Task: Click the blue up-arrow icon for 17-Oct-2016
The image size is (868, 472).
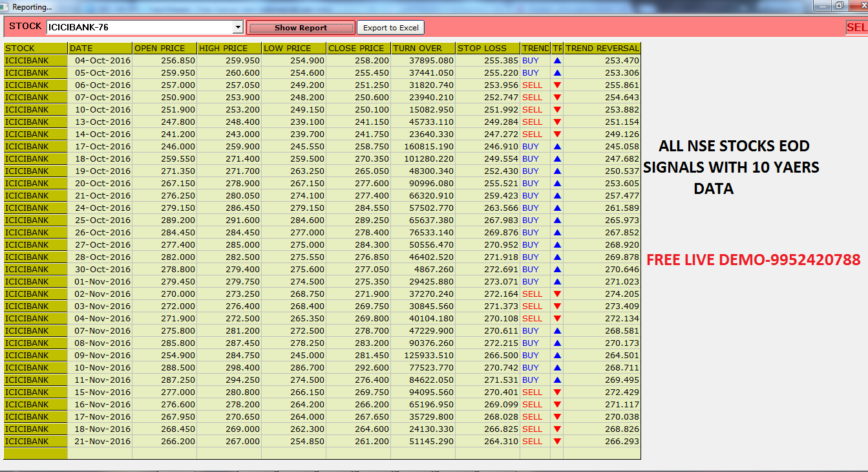Action: click(557, 147)
